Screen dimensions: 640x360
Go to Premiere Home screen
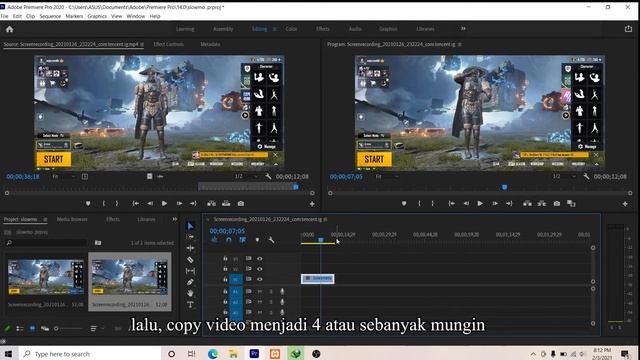tap(9, 29)
